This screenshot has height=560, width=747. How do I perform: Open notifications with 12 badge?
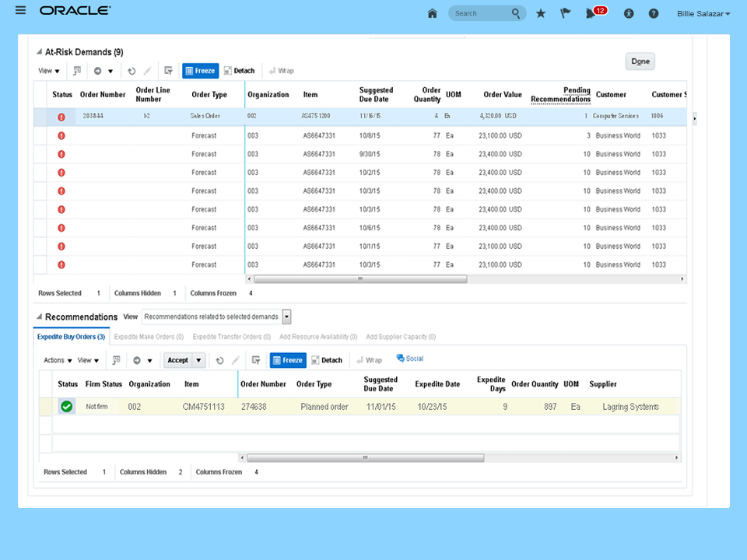(593, 13)
